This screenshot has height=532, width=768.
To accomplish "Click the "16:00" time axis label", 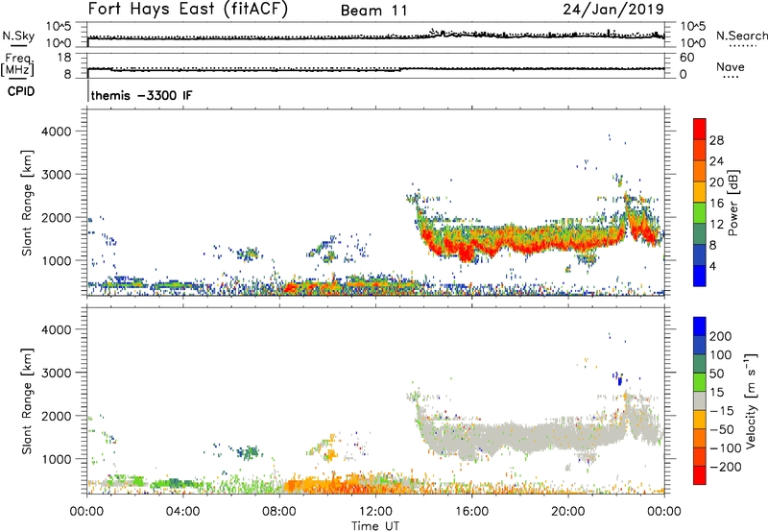I will click(471, 512).
